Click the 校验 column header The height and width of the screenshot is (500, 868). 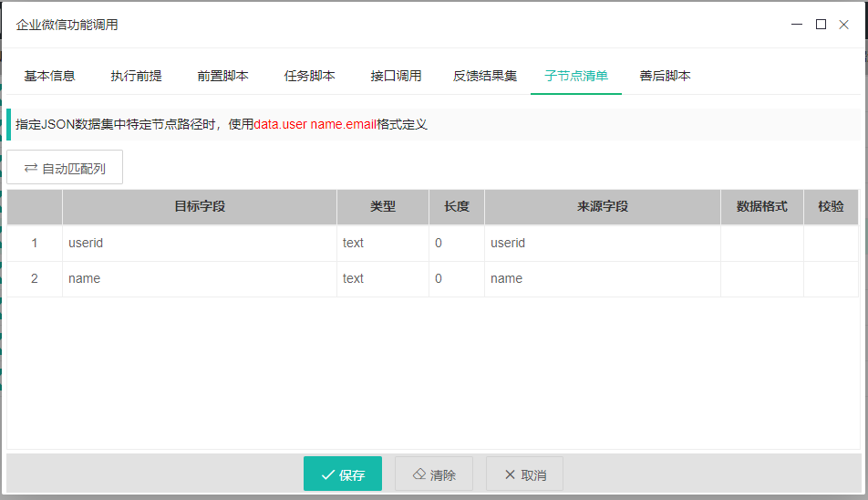[831, 206]
